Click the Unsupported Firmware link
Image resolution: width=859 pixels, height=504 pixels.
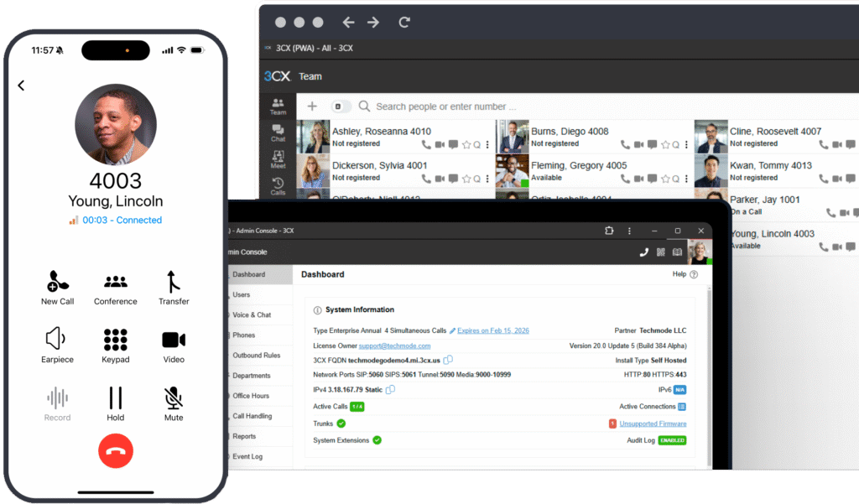pos(653,423)
